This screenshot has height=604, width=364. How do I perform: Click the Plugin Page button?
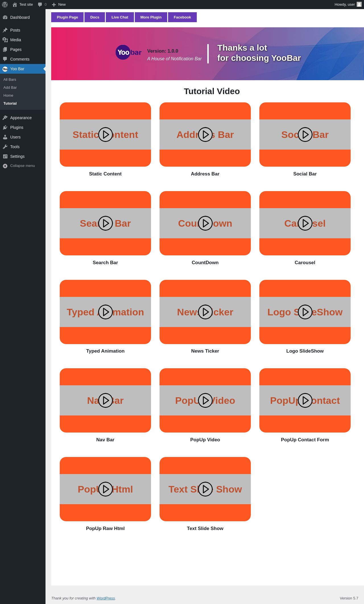click(x=67, y=17)
